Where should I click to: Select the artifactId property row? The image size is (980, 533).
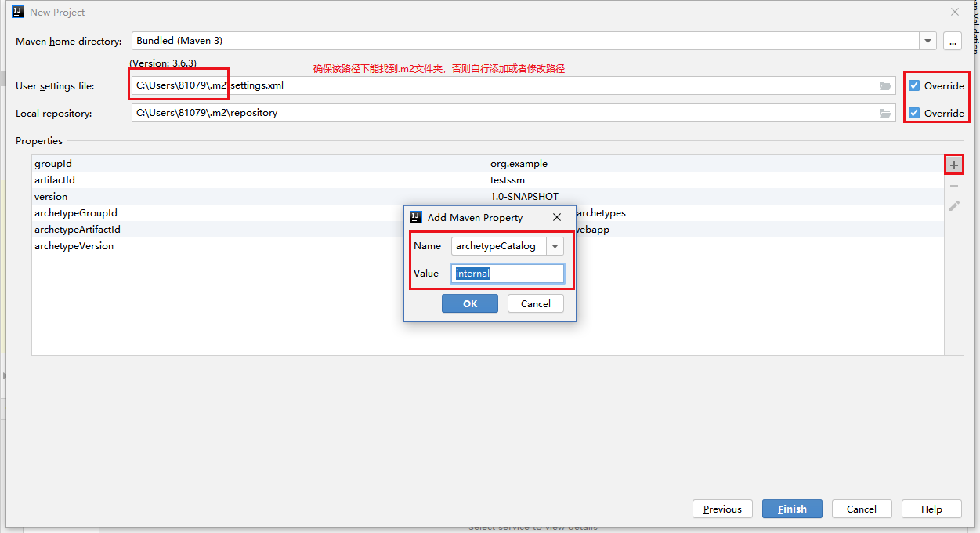487,180
